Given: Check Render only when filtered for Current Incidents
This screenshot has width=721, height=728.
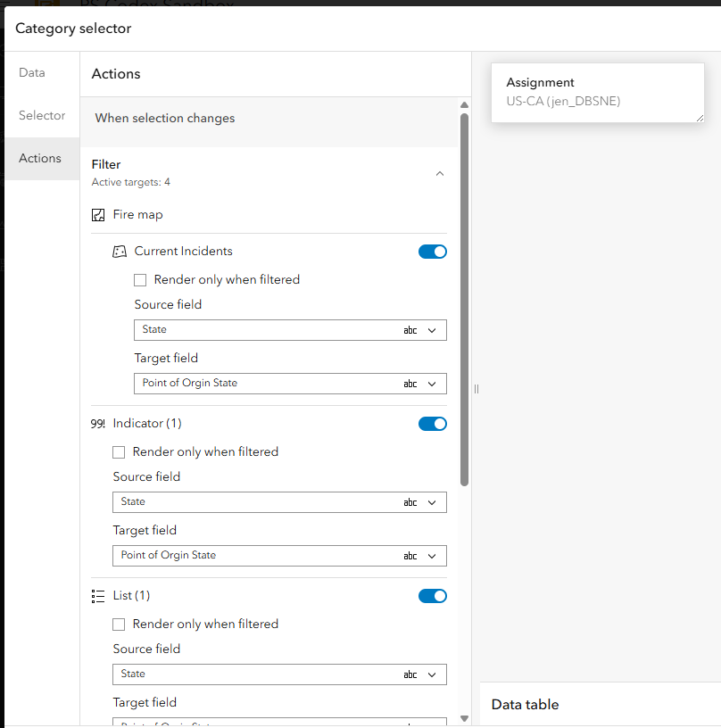Looking at the screenshot, I should tap(140, 280).
